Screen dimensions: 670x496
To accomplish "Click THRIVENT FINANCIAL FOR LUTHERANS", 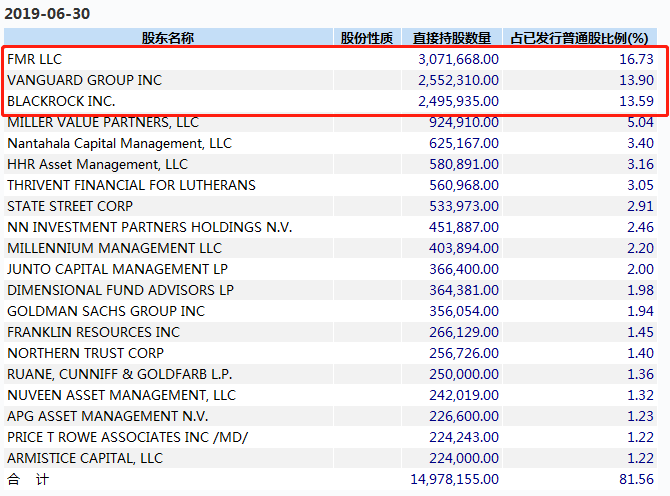I will coord(131,185).
